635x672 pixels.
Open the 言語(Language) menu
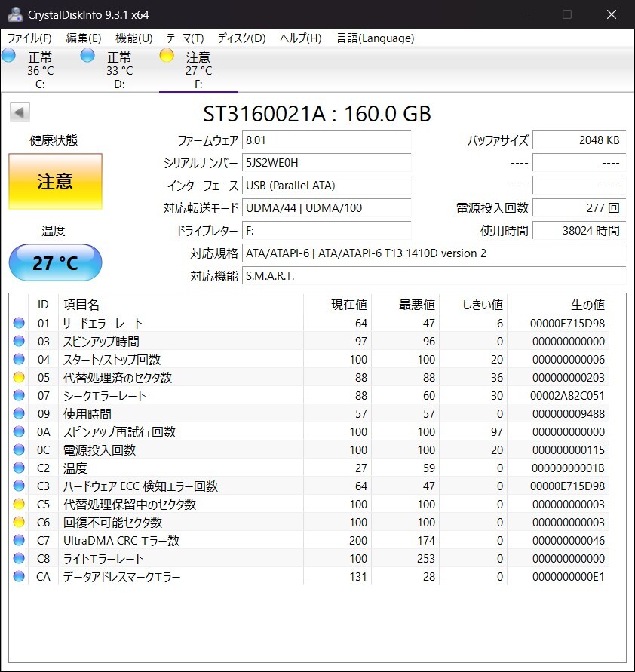click(376, 38)
